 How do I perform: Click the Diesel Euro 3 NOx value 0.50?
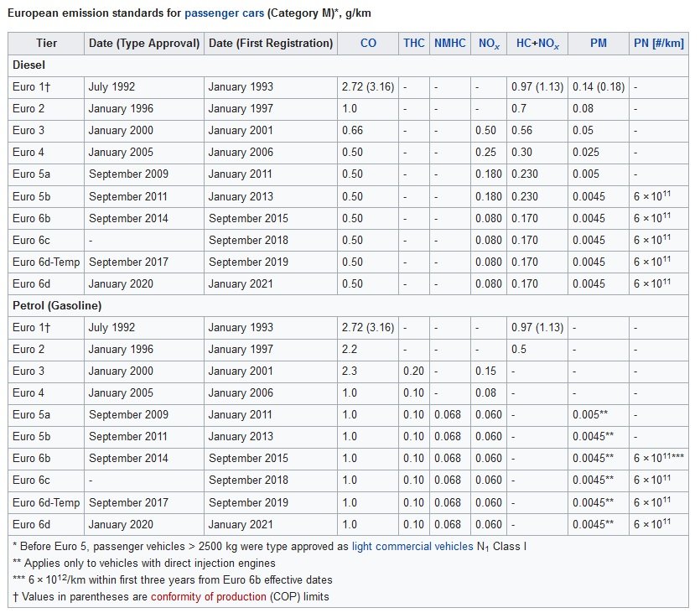pos(485,131)
